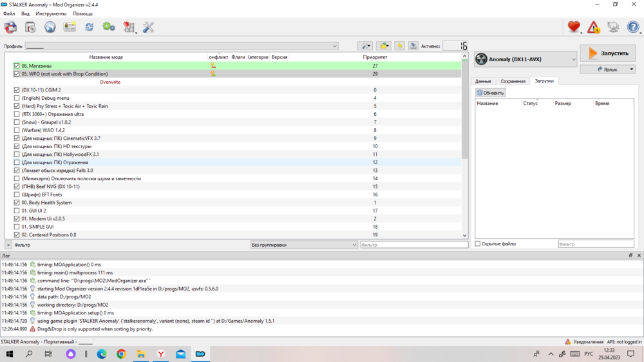Click the mod list scroll up arrow
The width and height of the screenshot is (644, 362).
464,56
